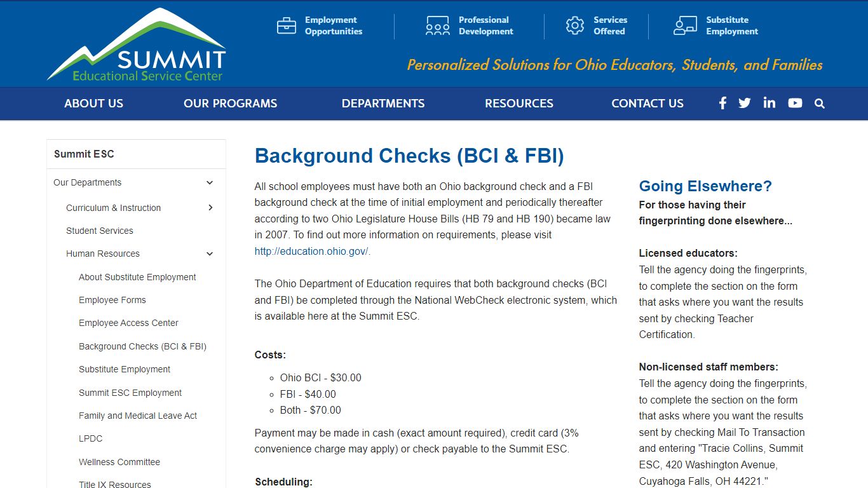Screen dimensions: 868x488
Task: Open the Facebook page icon
Action: tap(722, 103)
